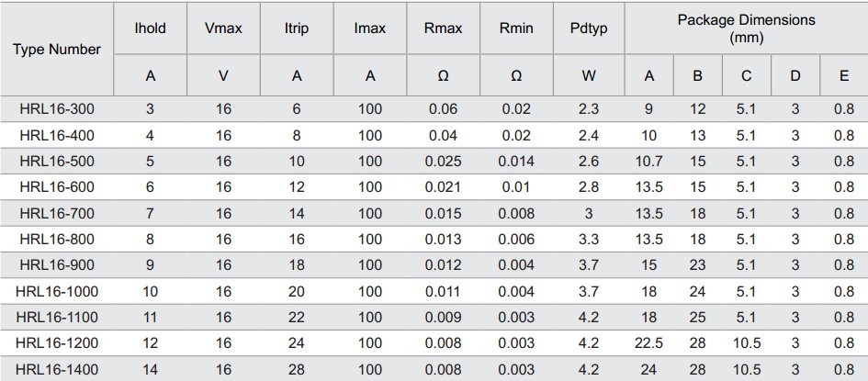Select the Vmax column header

click(223, 28)
